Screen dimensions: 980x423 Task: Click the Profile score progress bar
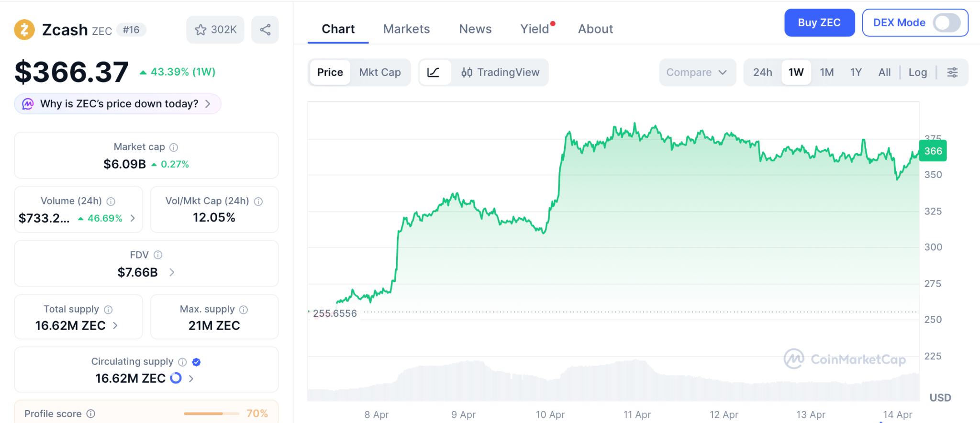click(211, 413)
